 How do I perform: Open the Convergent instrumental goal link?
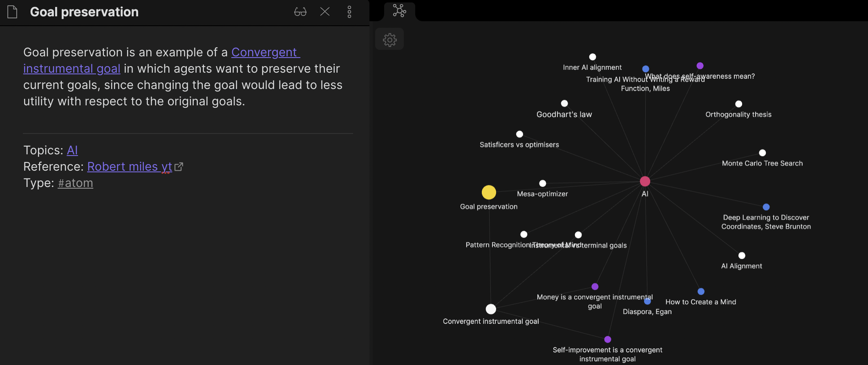[x=162, y=60]
